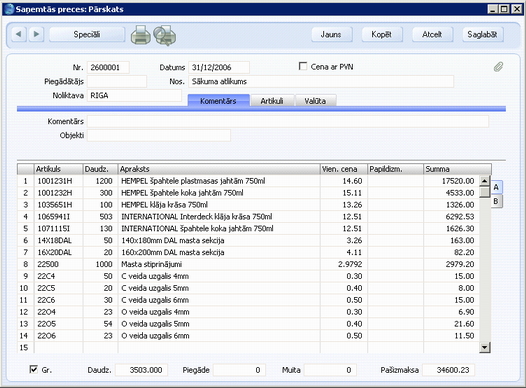Click article code 22O6
The image size is (526, 388).
(x=47, y=336)
